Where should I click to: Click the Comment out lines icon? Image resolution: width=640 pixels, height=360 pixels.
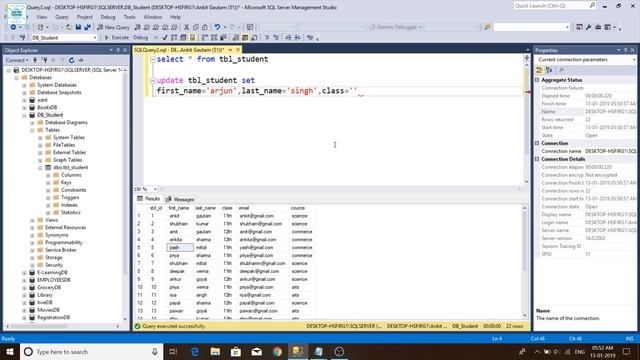click(x=267, y=38)
